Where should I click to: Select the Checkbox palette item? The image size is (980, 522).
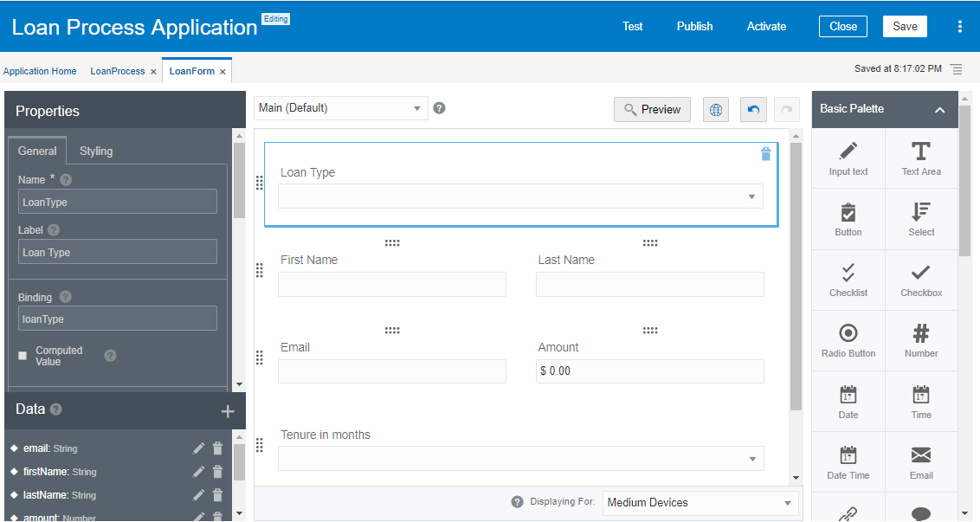(921, 280)
